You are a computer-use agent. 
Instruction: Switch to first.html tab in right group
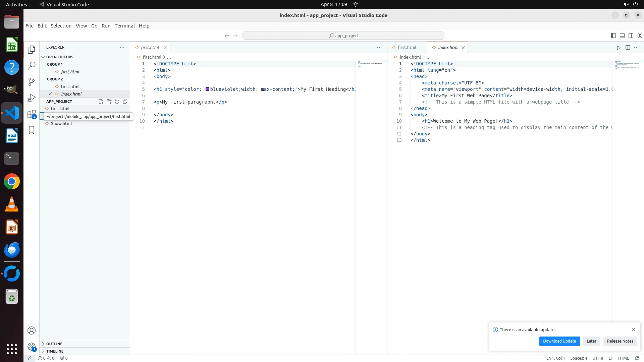click(407, 48)
